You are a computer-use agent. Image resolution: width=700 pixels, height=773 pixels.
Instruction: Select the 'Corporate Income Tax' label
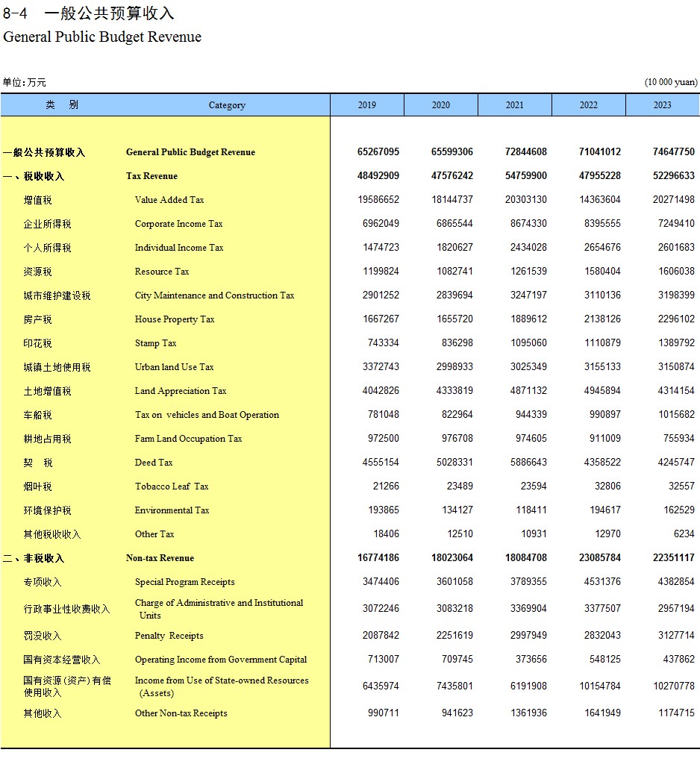[x=178, y=224]
